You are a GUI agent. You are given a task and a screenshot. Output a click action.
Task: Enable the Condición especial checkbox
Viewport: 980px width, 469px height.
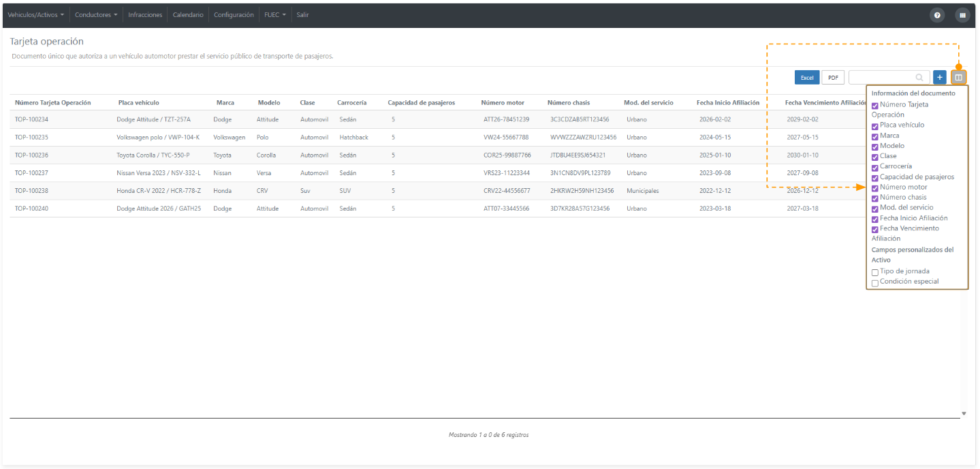click(875, 283)
